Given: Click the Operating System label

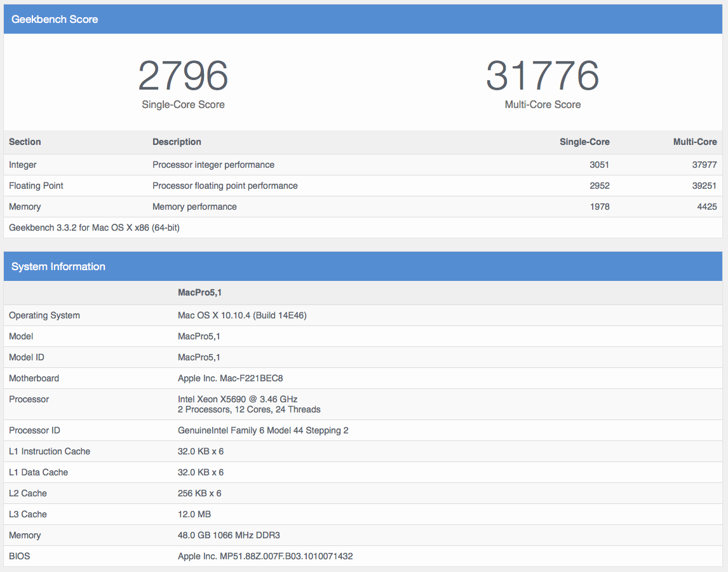Looking at the screenshot, I should pos(44,315).
